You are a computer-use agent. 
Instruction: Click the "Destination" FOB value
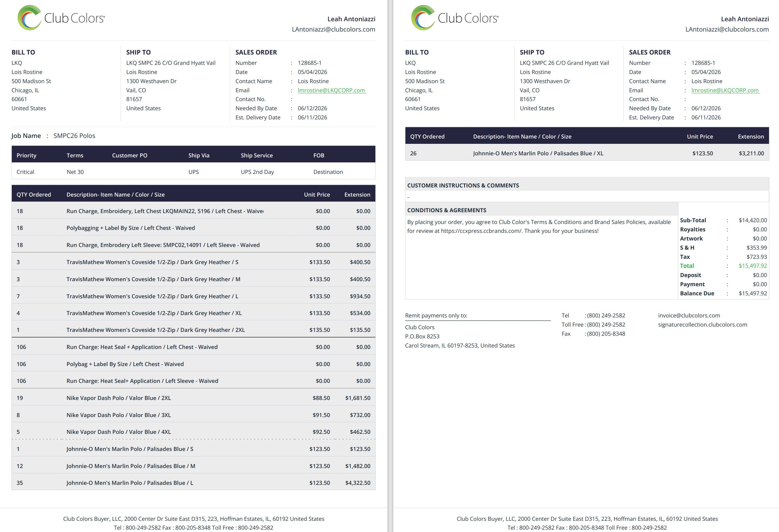(x=328, y=172)
